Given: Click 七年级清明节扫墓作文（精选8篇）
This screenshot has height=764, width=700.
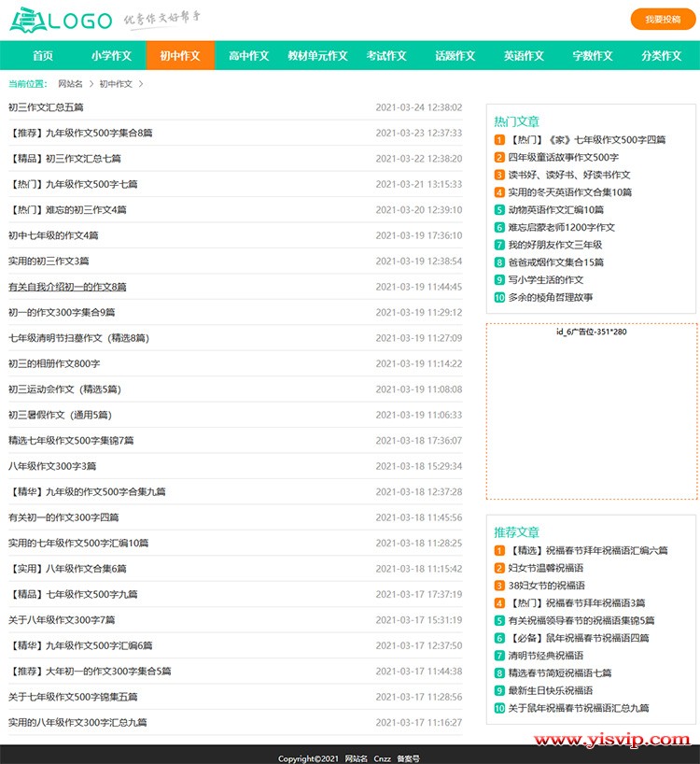Looking at the screenshot, I should click(x=78, y=338).
